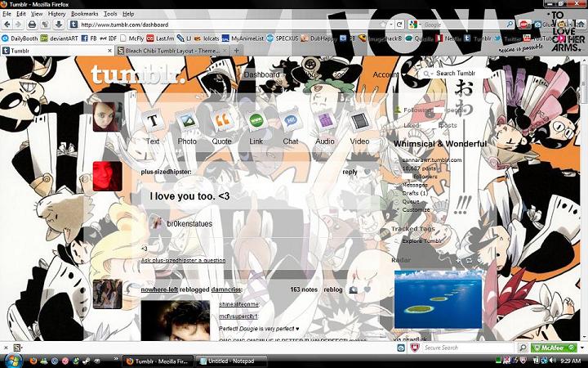
Task: View the 163 notes on the reblog
Action: 304,289
